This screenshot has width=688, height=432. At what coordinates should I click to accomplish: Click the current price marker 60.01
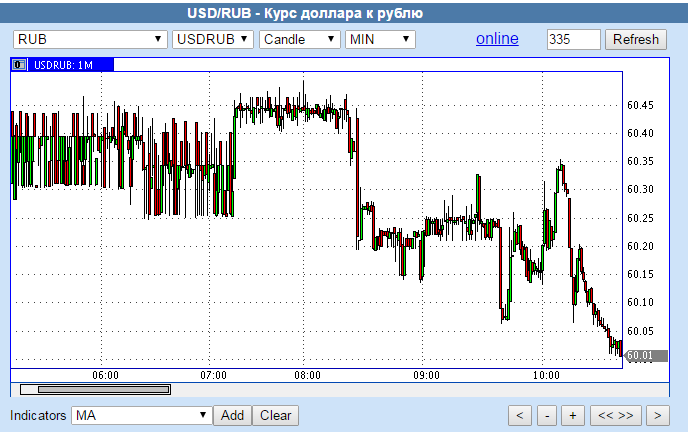[x=639, y=355]
